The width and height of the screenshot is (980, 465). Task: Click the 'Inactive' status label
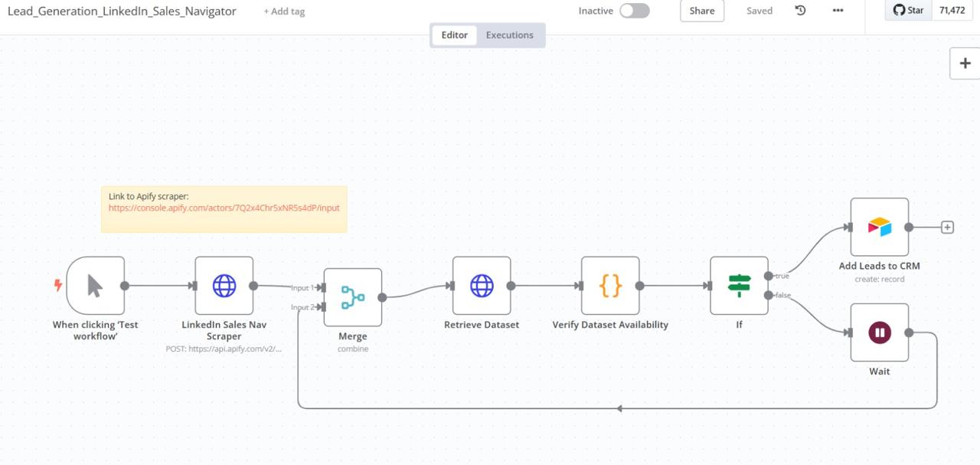(x=596, y=11)
